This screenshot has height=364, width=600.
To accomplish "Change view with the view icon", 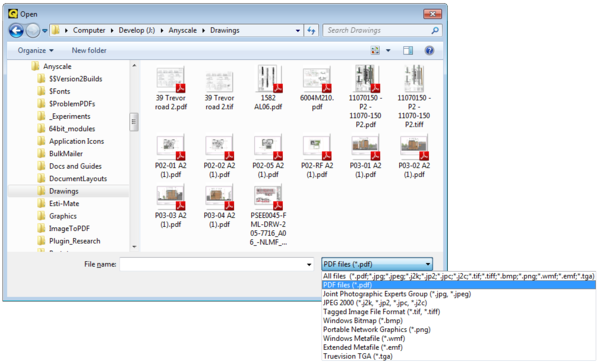I will click(375, 51).
